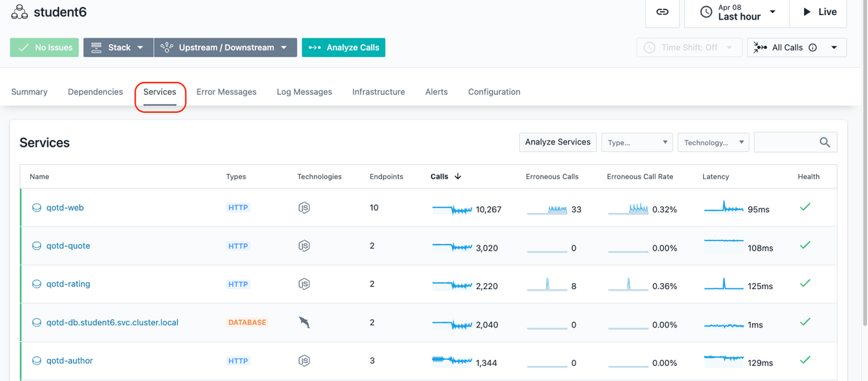Open the Log Messages tab
The width and height of the screenshot is (868, 381).
coord(304,92)
